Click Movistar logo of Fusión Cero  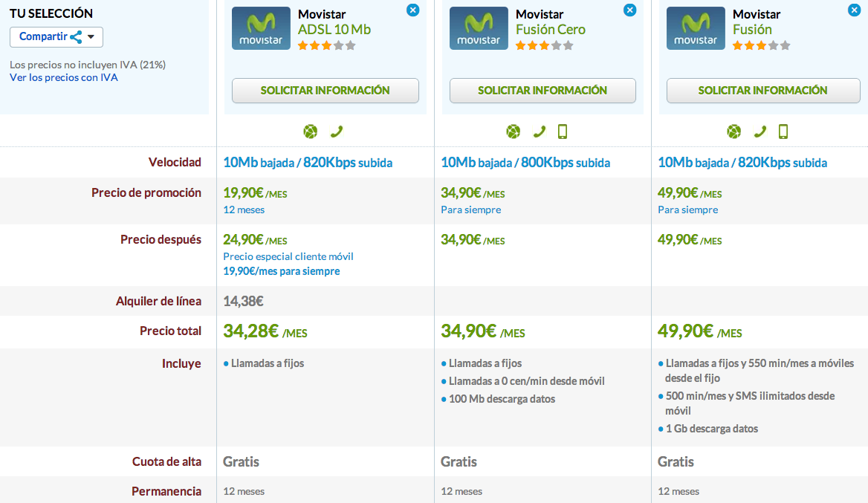tap(479, 28)
